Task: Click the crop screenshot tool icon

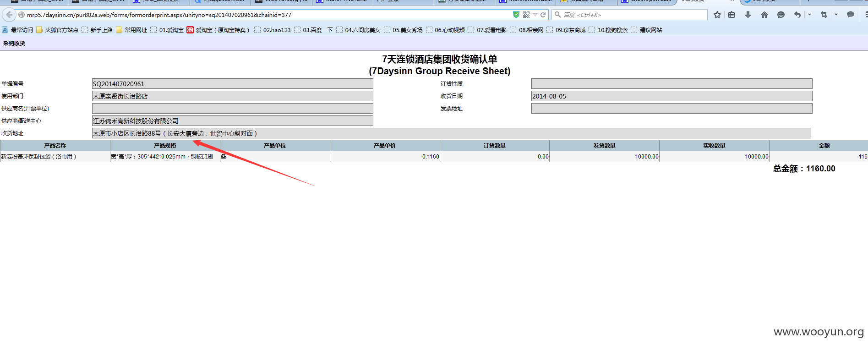Action: (824, 15)
